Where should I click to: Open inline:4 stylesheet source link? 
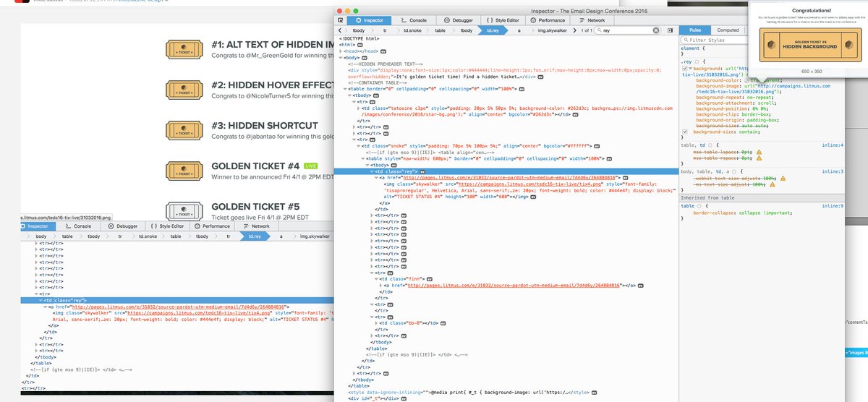(x=834, y=145)
